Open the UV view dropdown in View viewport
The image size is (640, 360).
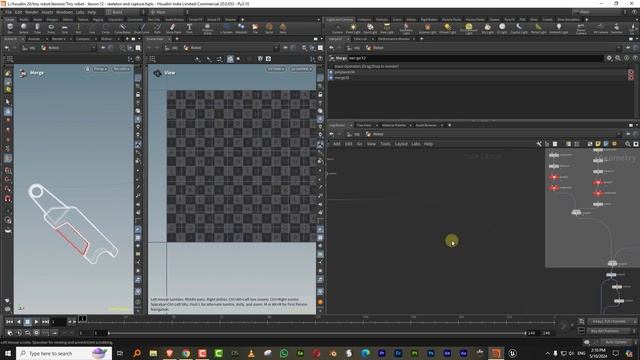pos(276,69)
